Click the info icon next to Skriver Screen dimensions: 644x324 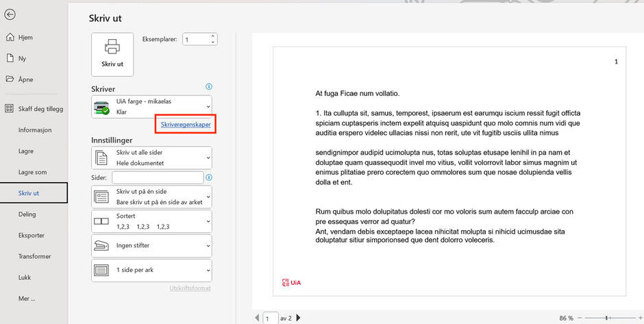coord(209,86)
